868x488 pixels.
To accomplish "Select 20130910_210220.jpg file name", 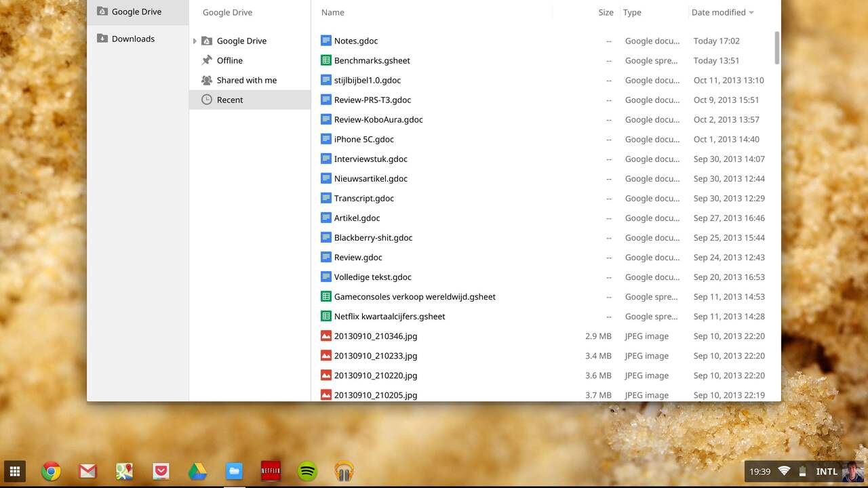I will tap(376, 375).
